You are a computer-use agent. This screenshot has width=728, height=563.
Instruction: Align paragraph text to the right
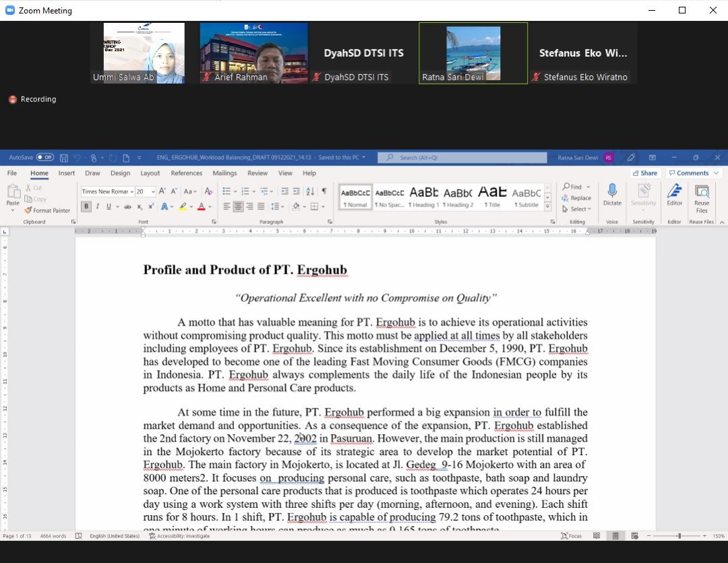tap(250, 207)
